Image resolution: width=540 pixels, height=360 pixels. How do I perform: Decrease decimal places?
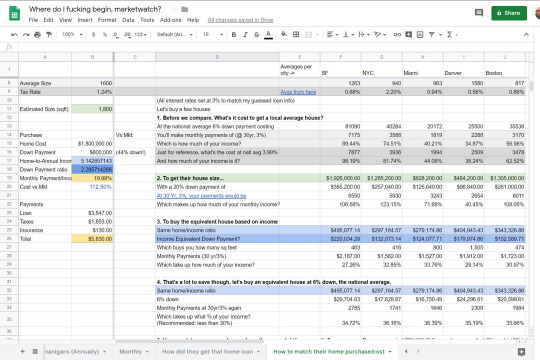tap(116, 34)
